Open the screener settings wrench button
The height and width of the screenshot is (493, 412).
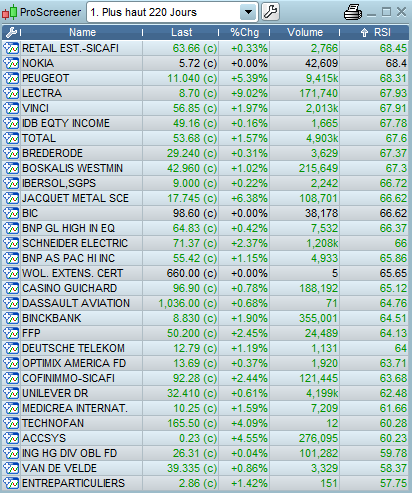270,12
